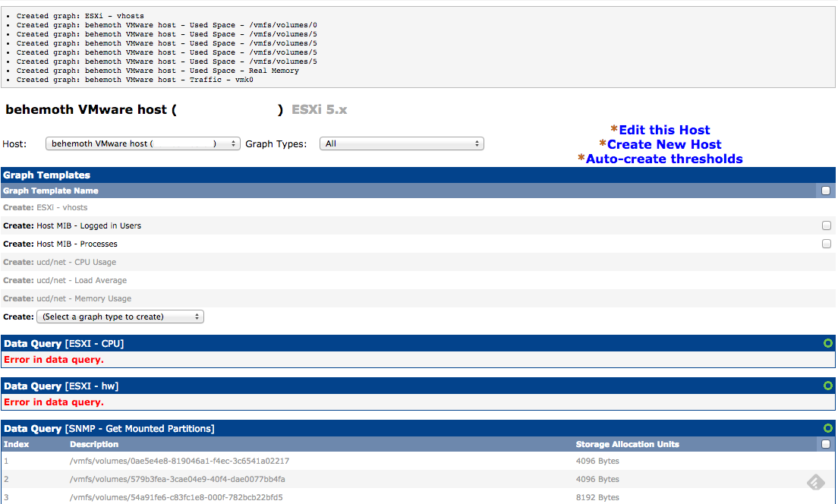Click the Used Space - Real Memory log line

tap(158, 71)
